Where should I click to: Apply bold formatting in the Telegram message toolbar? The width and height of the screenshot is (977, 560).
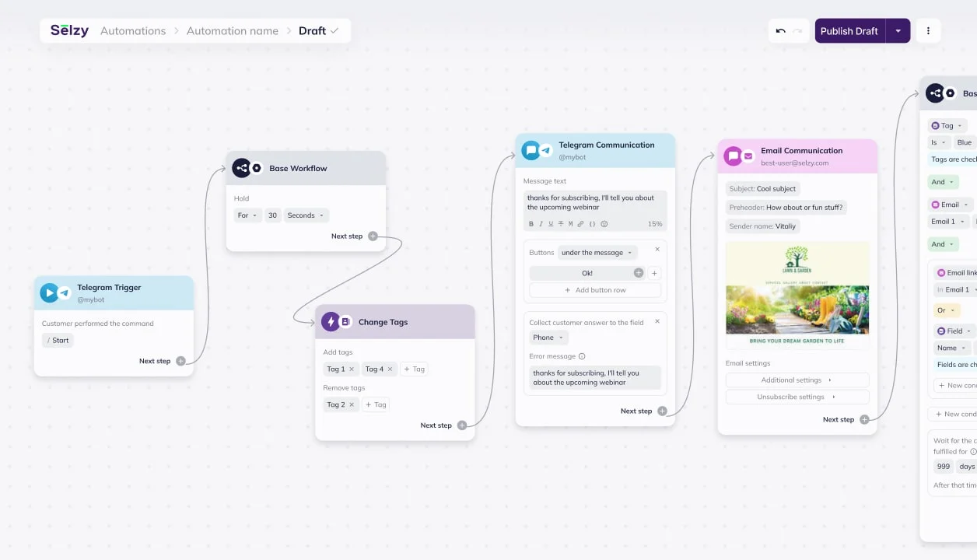coord(531,224)
